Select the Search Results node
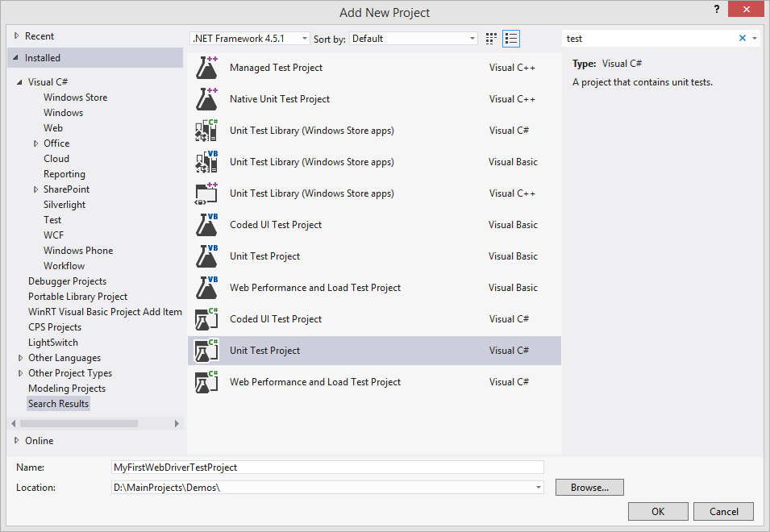Screen dimensions: 770x532 click(58, 403)
